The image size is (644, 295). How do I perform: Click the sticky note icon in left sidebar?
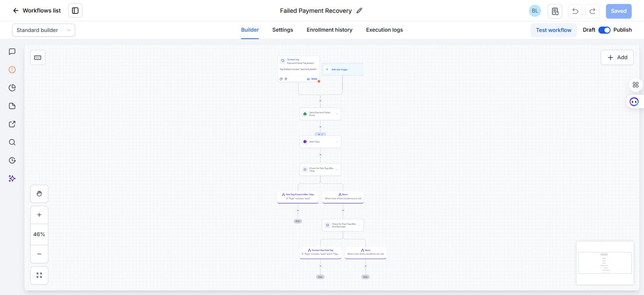point(12,106)
